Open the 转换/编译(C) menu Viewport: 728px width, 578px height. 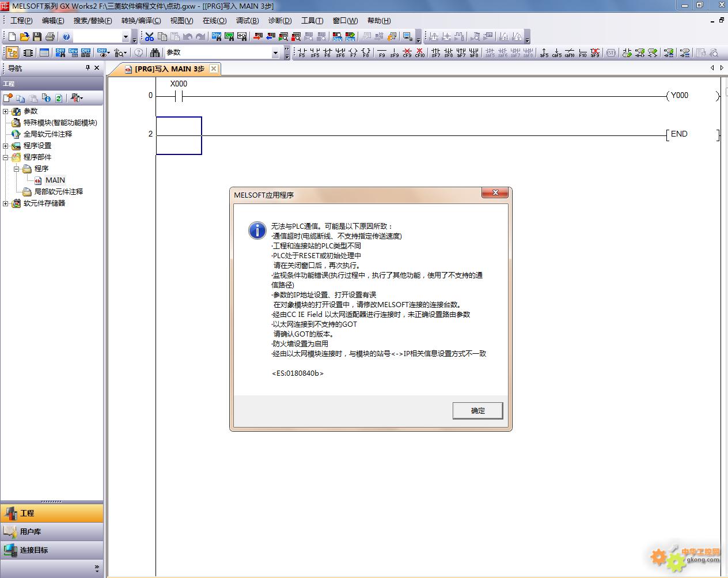141,21
